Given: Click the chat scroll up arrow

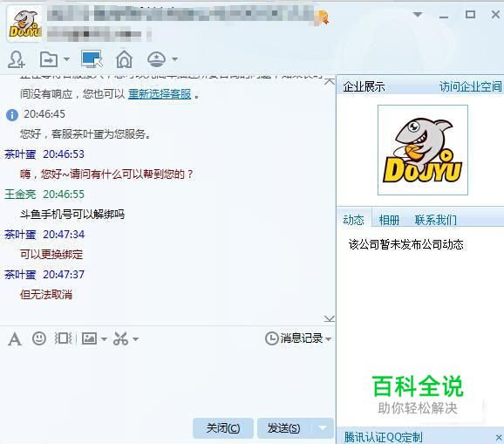Looking at the screenshot, I should click(x=329, y=81).
